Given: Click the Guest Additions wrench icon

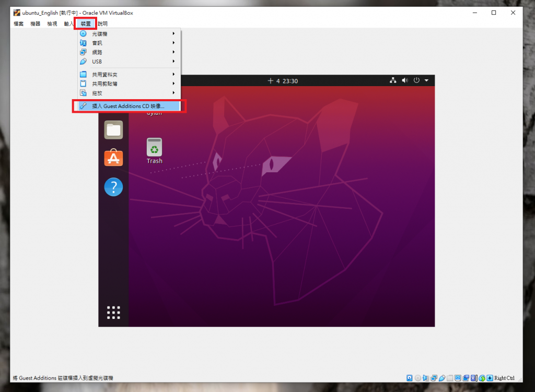Looking at the screenshot, I should [83, 106].
